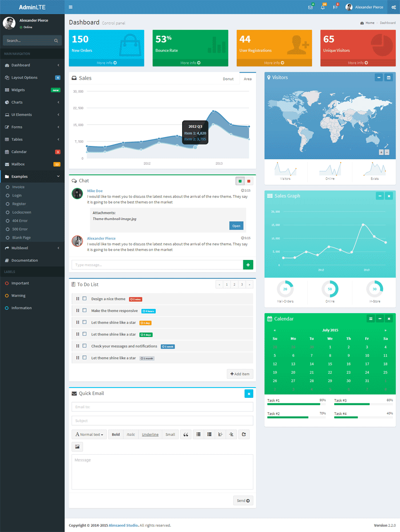Zoom in on the Visitors world map
400x532 pixels.
tap(381, 152)
